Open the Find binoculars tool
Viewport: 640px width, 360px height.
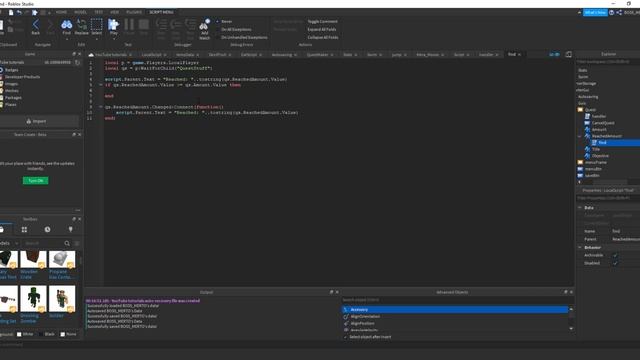click(67, 25)
